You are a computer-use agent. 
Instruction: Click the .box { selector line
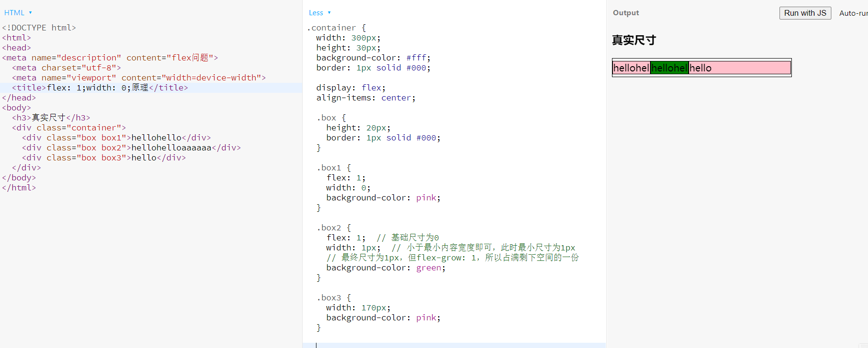[331, 118]
